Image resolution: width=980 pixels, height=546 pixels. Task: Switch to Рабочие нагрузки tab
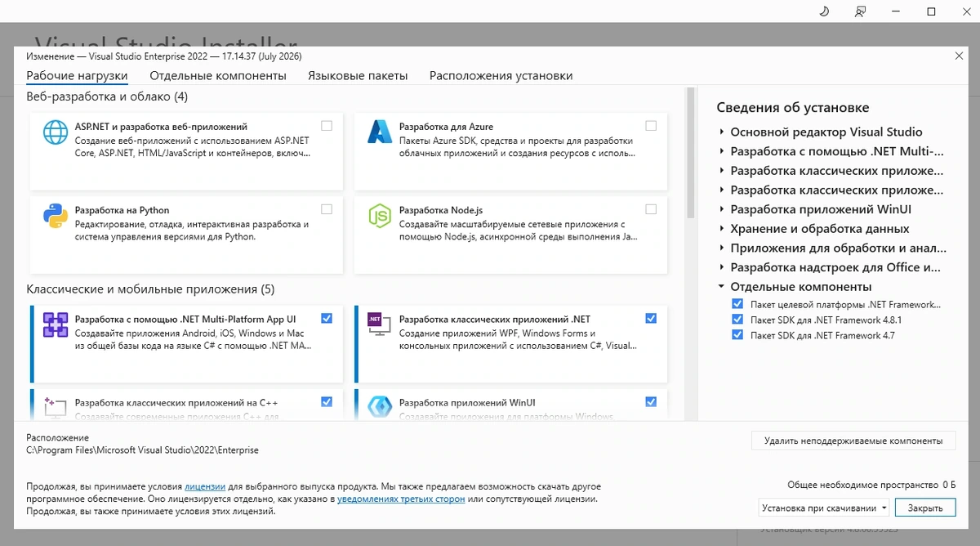[77, 76]
